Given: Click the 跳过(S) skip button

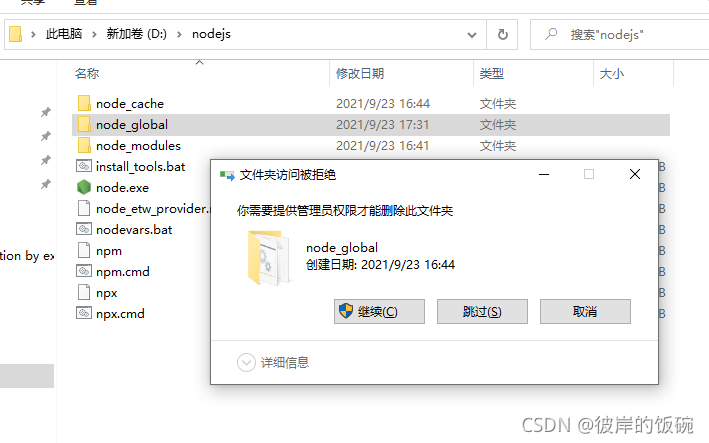Looking at the screenshot, I should click(482, 311).
